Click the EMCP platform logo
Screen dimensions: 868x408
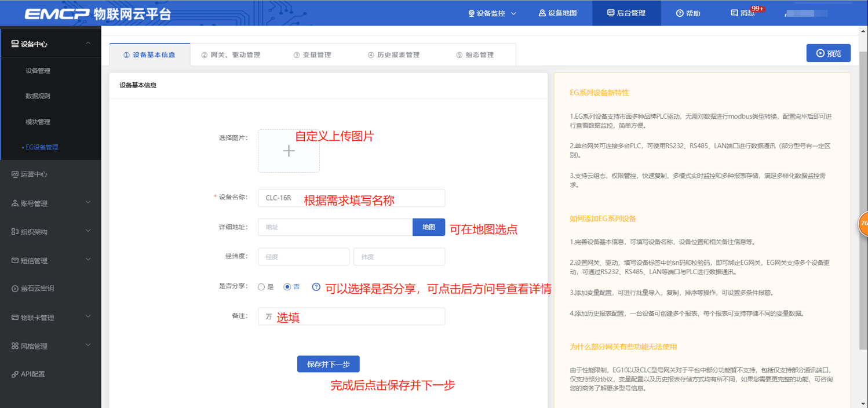coord(97,14)
